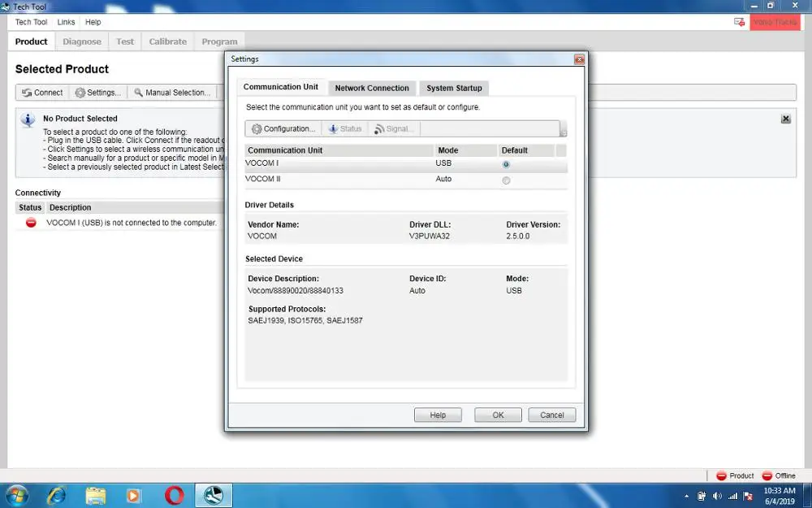This screenshot has height=508, width=812.
Task: Open Windows Media Player from taskbar
Action: 134,496
